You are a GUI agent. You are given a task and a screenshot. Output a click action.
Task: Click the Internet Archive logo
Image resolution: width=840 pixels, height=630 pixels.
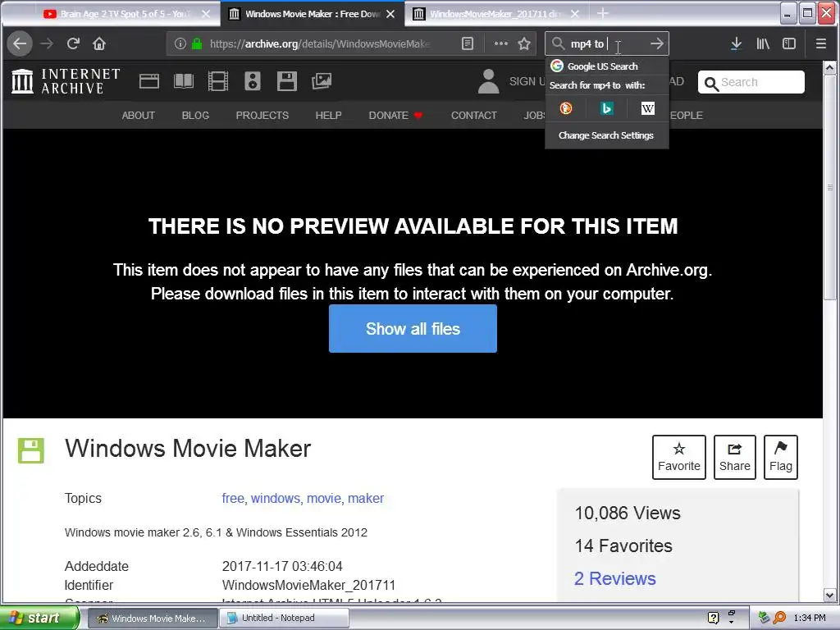(x=66, y=81)
